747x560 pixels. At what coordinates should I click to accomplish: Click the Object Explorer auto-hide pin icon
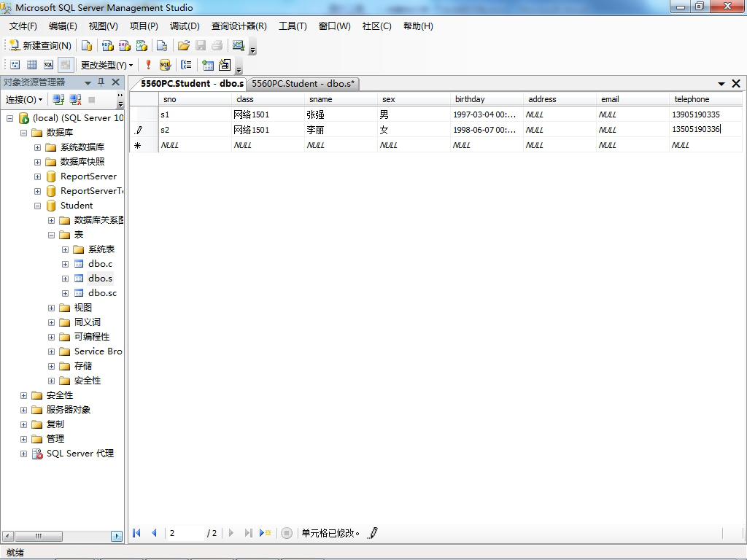pos(101,82)
